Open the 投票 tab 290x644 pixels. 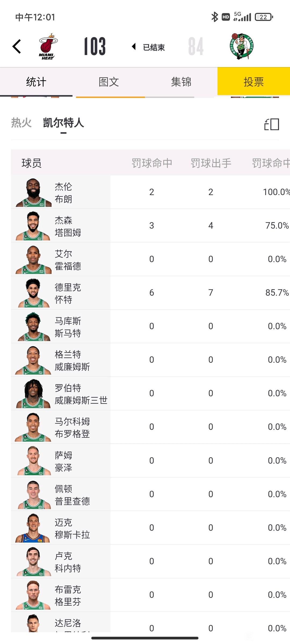(254, 81)
